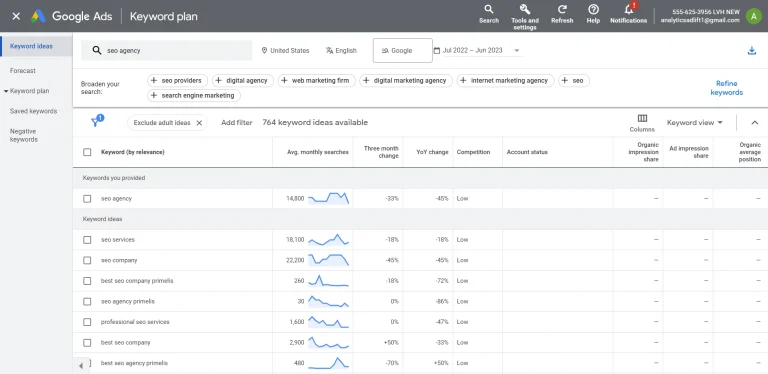The height and width of the screenshot is (374, 768).
Task: Collapse the chart panel chevron
Action: 755,123
